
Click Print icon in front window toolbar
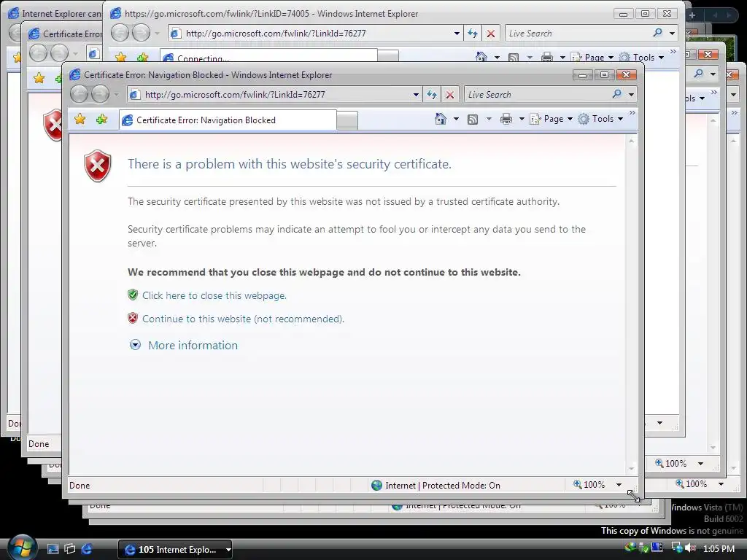tap(506, 119)
